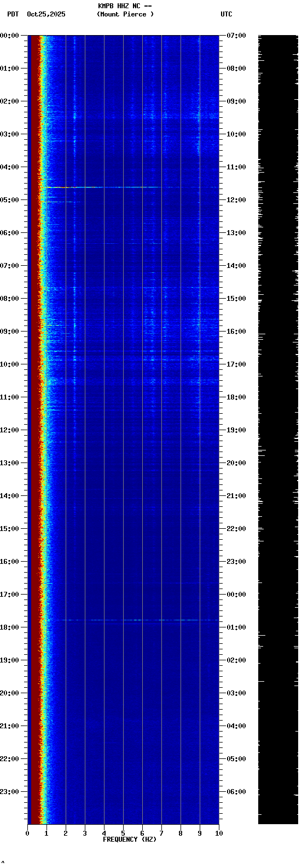302x868 pixels.
Task: Click the PDT time label '22:00'
Action: (x=9, y=759)
